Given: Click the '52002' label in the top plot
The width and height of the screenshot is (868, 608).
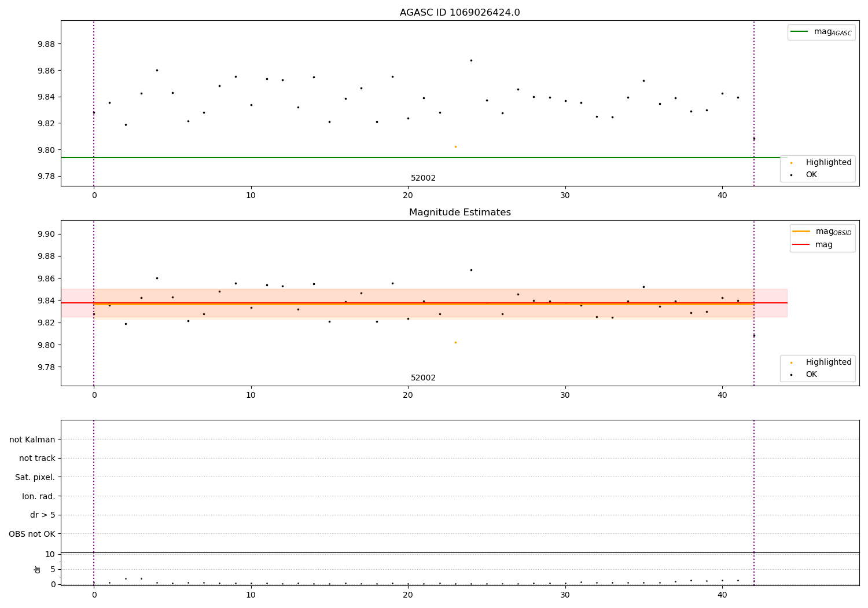Looking at the screenshot, I should click(x=423, y=178).
